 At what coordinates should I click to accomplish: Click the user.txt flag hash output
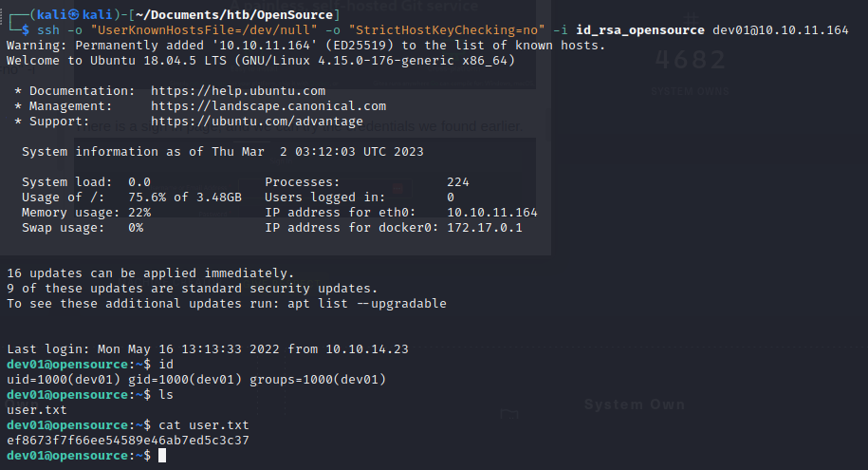[x=128, y=440]
